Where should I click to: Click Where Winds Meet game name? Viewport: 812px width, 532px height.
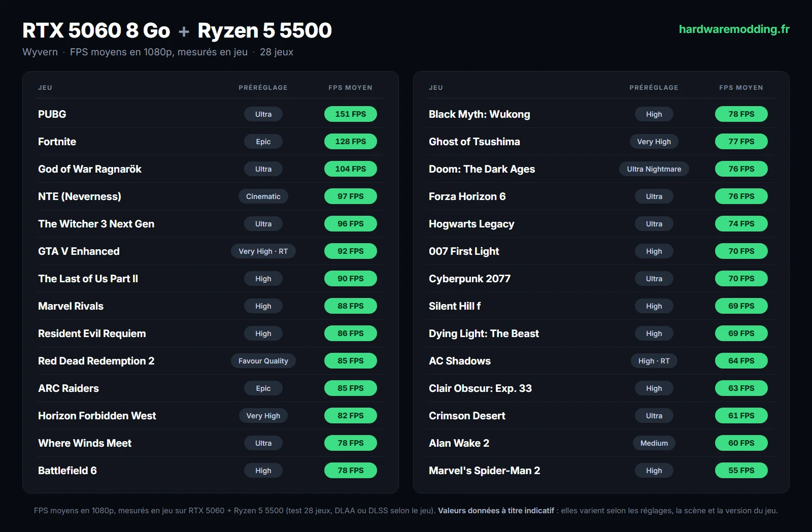pos(85,443)
